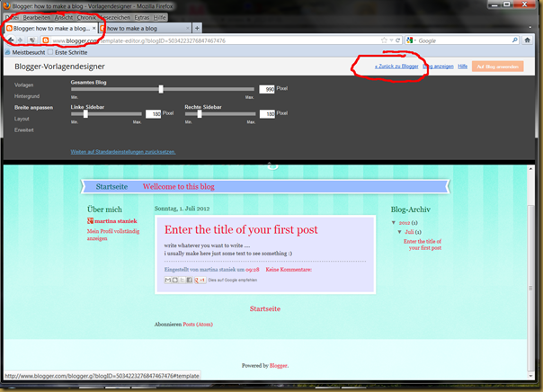
Task: Click the browser Forward arrow button
Action: click(x=20, y=40)
